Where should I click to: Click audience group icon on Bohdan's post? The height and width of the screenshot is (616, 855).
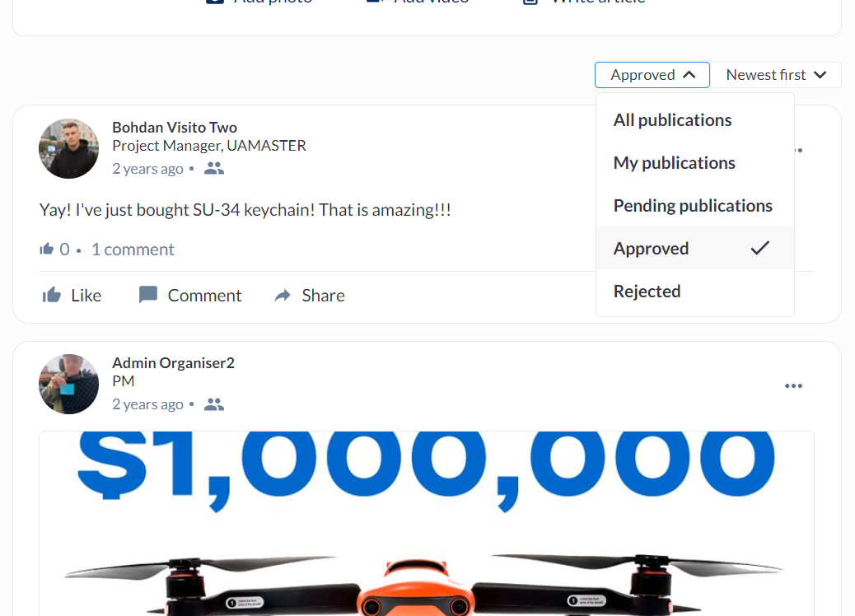tap(214, 169)
